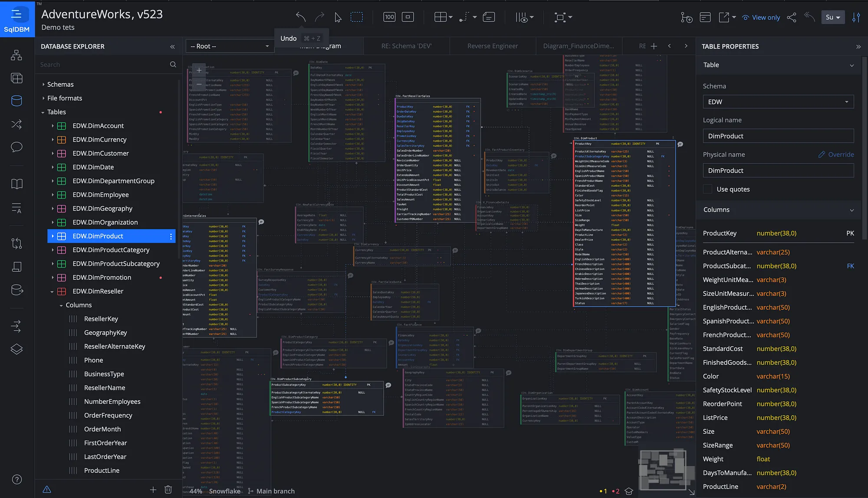Click the Redo arrow icon
Image resolution: width=868 pixels, height=498 pixels.
coord(319,17)
